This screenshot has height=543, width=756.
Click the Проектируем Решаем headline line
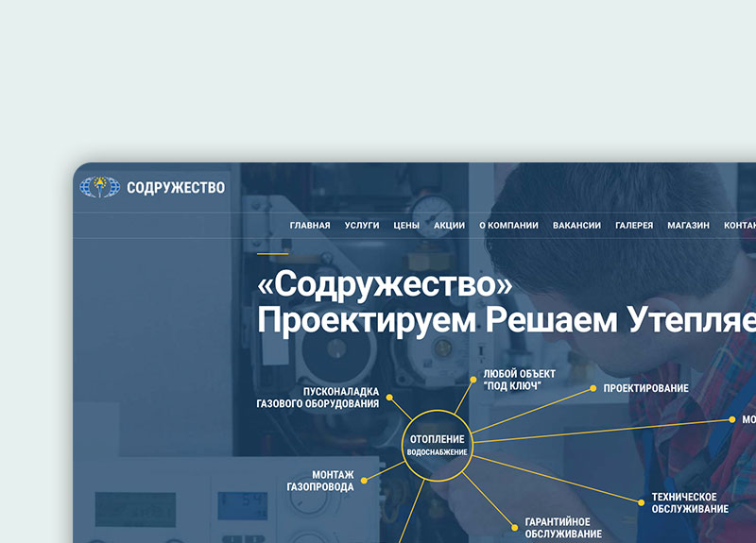[x=507, y=320]
